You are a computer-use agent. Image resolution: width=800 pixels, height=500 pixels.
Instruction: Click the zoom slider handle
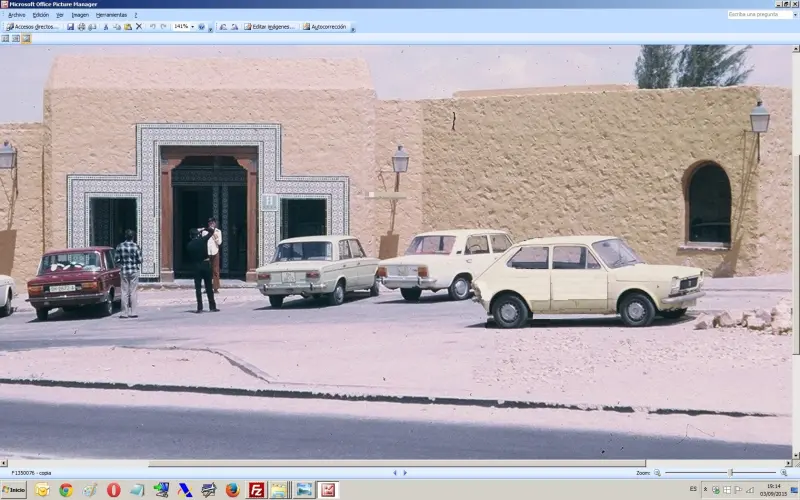[x=730, y=473]
